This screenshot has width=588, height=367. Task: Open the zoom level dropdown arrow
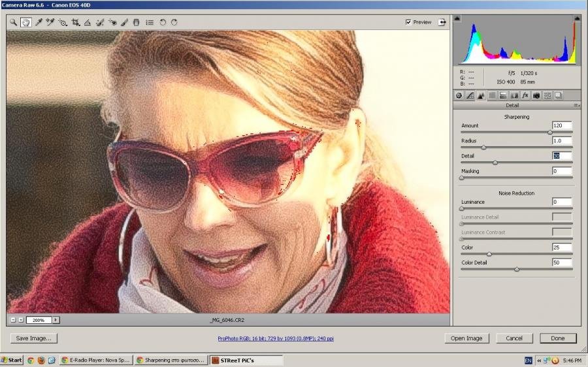pos(56,320)
